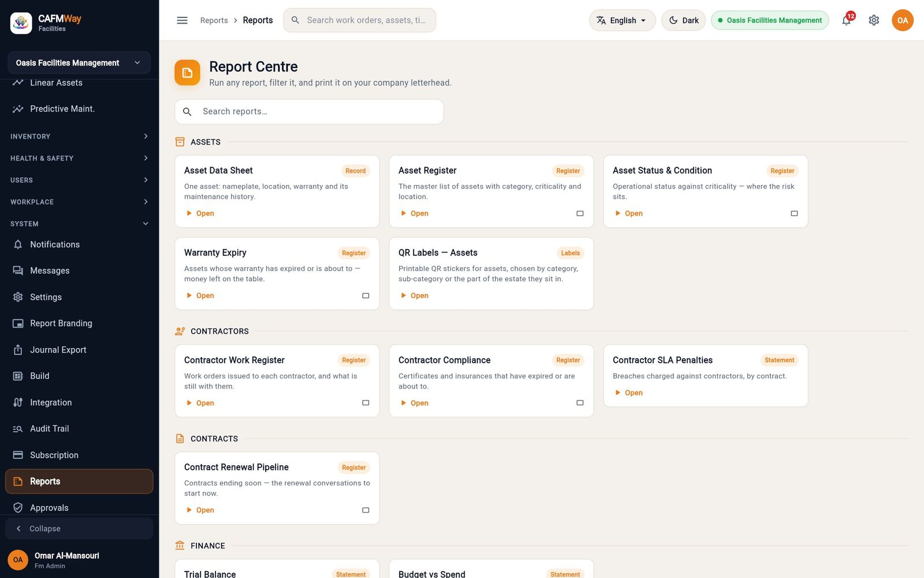Image resolution: width=924 pixels, height=578 pixels.
Task: Open the Asset Data Sheet report
Action: coord(200,213)
